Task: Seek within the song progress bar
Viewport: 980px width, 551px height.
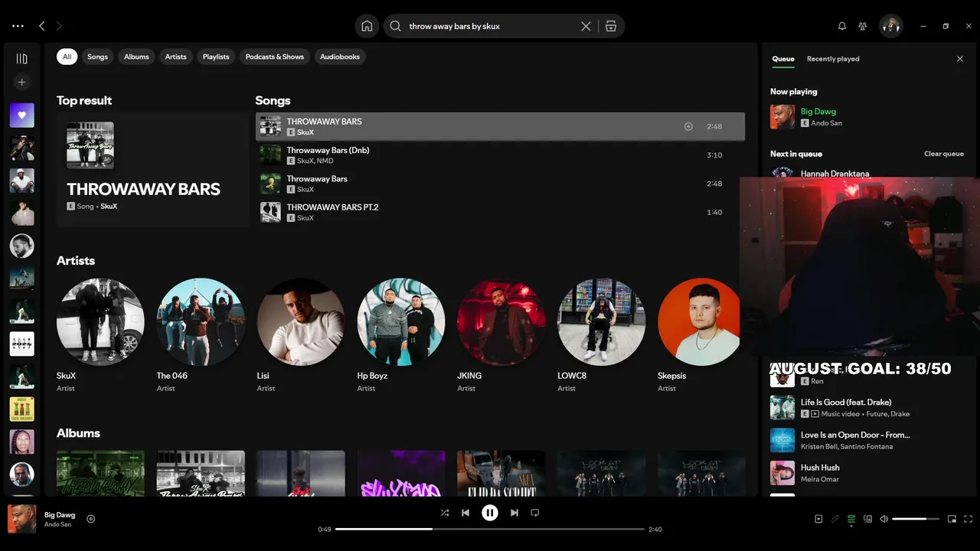Action: click(x=490, y=529)
